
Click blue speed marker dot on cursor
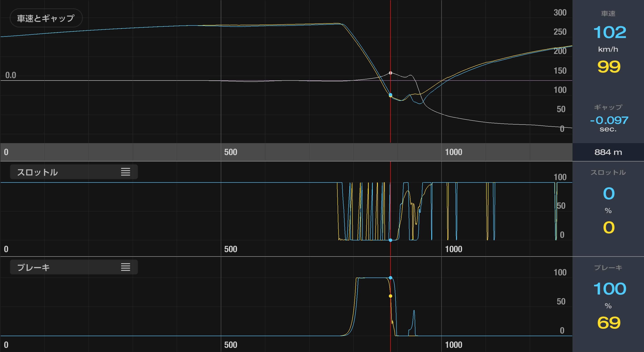(x=391, y=95)
